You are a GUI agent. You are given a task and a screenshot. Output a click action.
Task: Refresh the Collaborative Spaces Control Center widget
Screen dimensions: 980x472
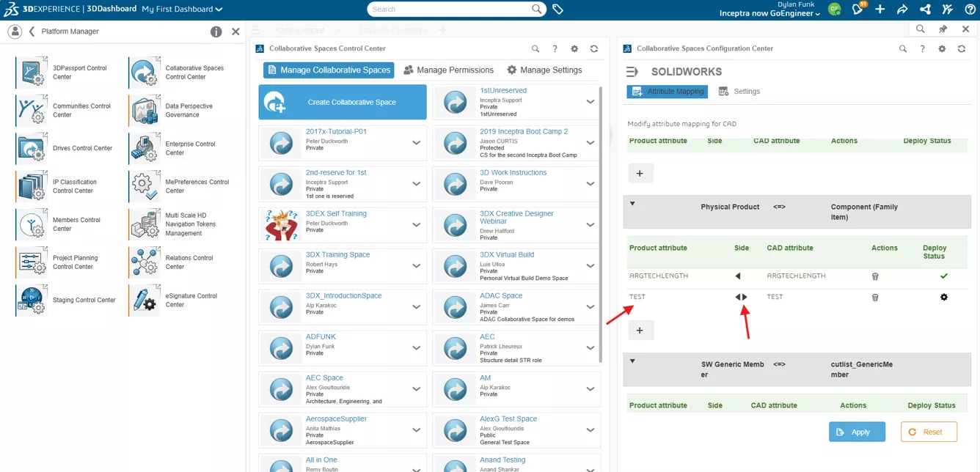tap(594, 48)
